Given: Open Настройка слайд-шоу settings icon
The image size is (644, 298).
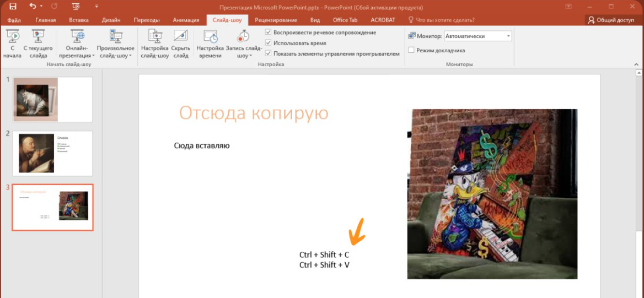Looking at the screenshot, I should tap(155, 36).
